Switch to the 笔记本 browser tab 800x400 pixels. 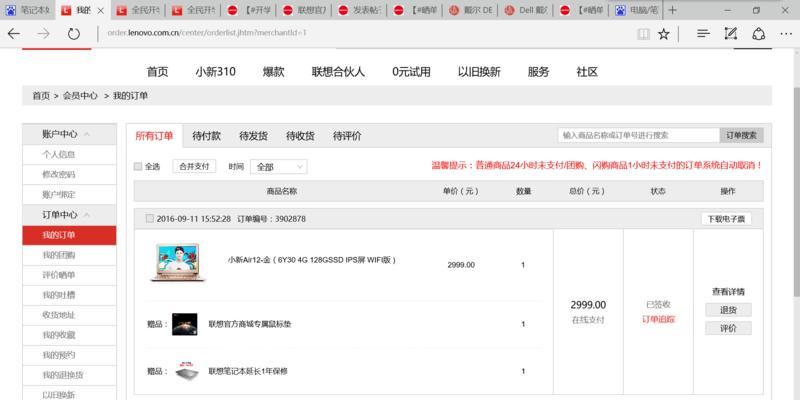pyautogui.click(x=27, y=10)
